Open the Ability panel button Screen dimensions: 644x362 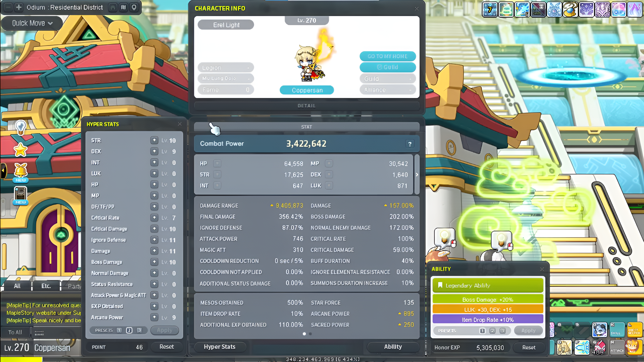click(x=393, y=347)
